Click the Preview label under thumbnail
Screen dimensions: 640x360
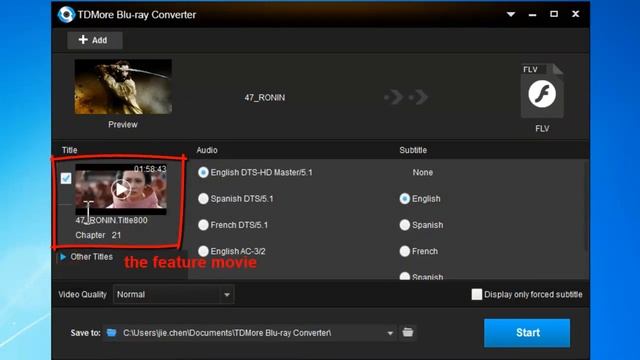click(123, 124)
